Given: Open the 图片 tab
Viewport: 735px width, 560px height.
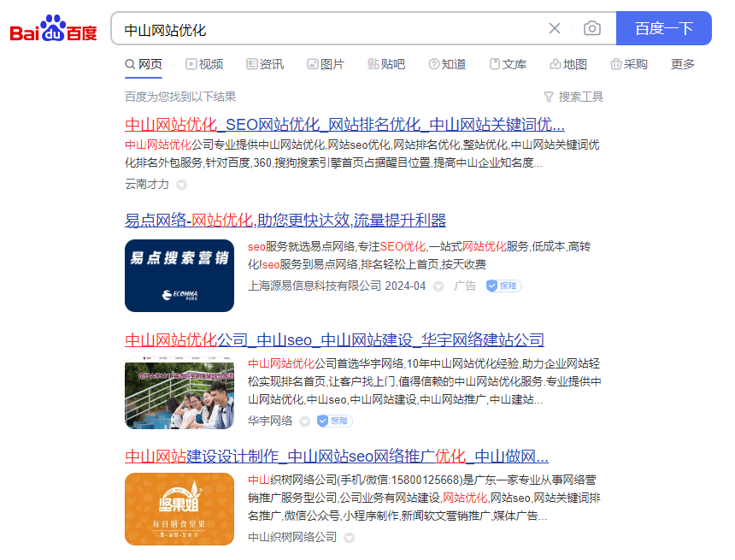Looking at the screenshot, I should [x=326, y=64].
